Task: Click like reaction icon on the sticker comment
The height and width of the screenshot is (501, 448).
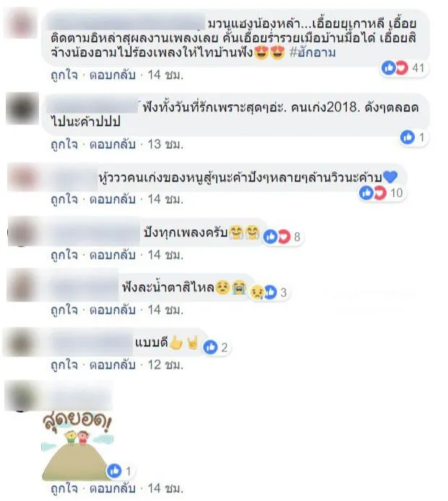Action: (x=114, y=471)
